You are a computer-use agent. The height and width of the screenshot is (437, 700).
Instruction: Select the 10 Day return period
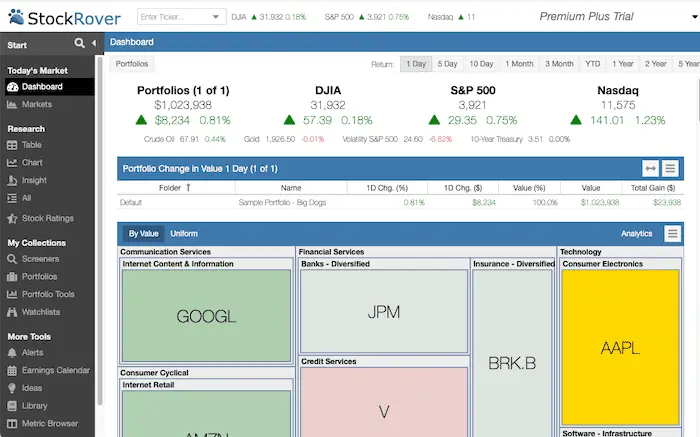tap(481, 64)
